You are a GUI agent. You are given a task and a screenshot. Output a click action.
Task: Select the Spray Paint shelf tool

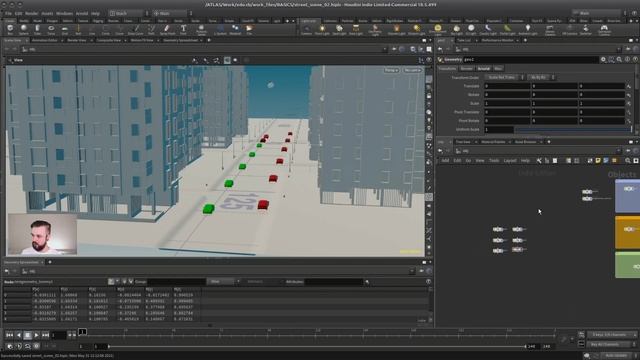167,29
